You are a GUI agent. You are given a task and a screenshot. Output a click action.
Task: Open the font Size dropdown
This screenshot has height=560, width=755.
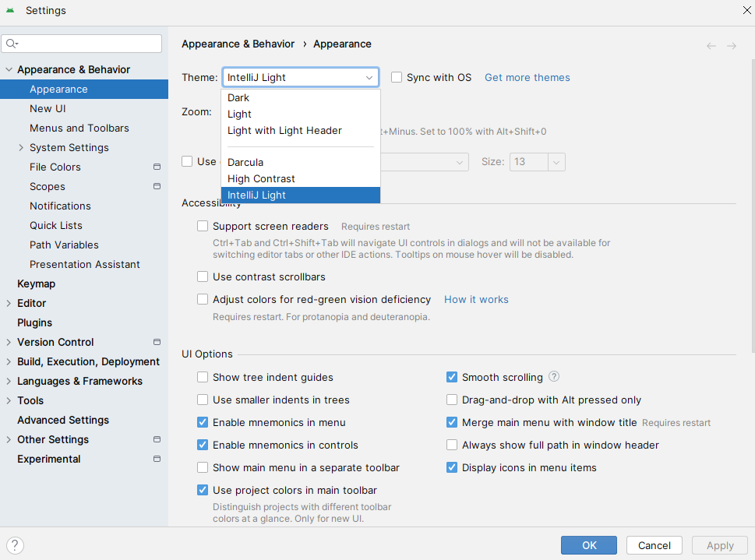pos(556,162)
